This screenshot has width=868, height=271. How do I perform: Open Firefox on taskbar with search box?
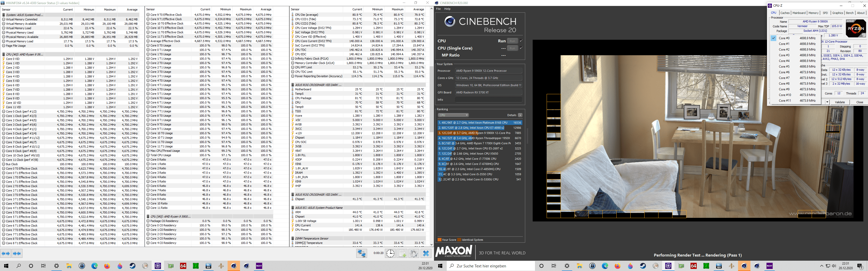[618, 266]
